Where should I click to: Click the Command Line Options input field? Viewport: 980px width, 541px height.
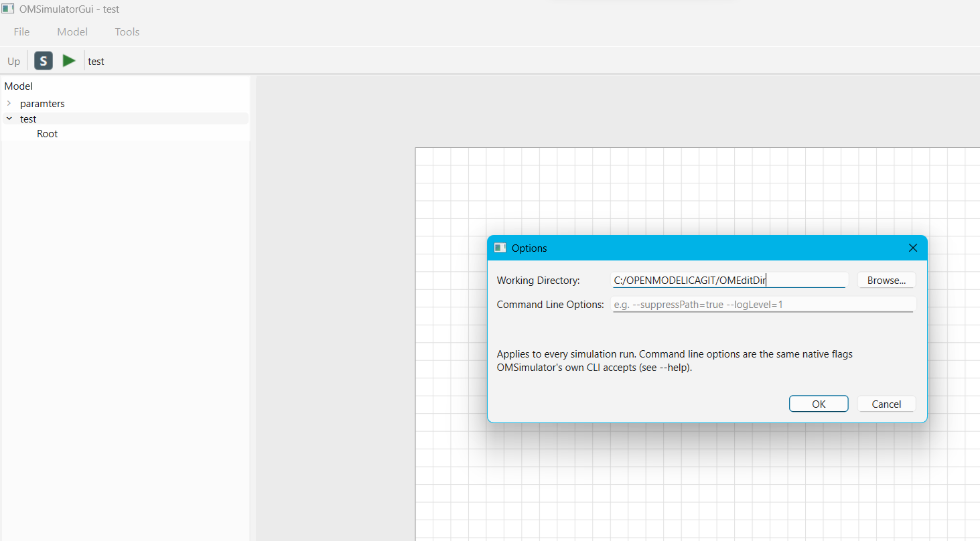[764, 305]
